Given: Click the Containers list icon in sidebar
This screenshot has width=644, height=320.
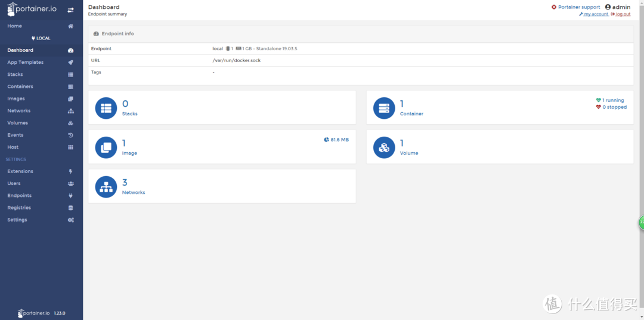Looking at the screenshot, I should [70, 87].
